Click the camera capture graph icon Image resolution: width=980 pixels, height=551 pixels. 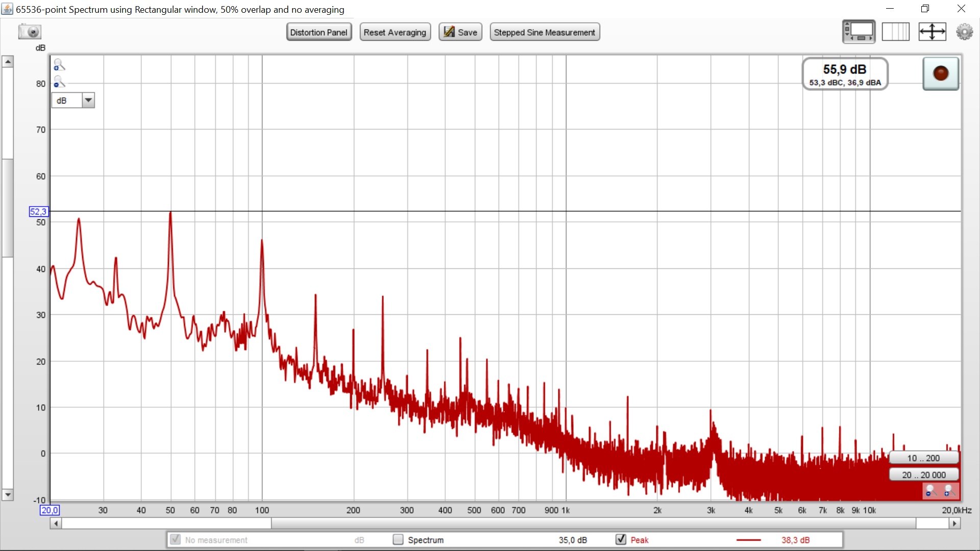pyautogui.click(x=30, y=32)
